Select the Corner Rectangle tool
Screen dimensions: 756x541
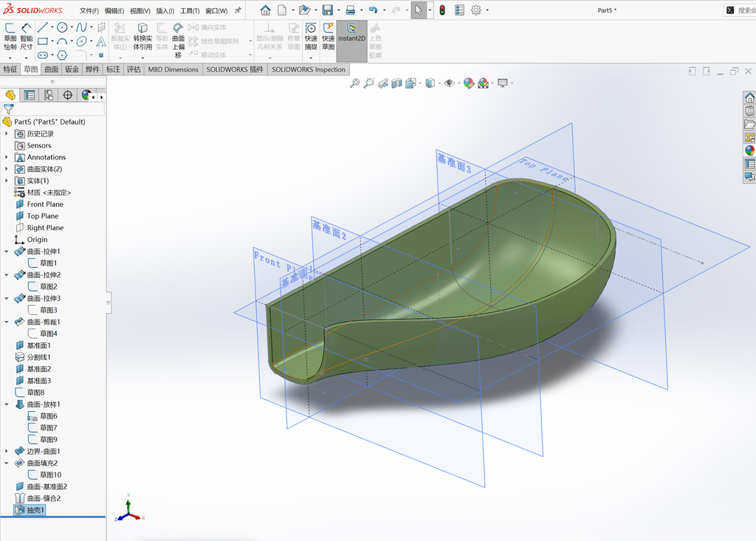pos(42,41)
